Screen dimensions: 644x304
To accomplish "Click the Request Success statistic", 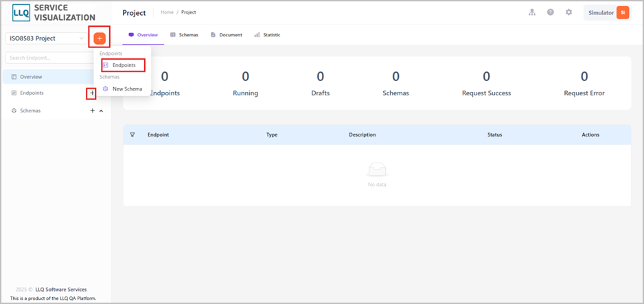I will tap(486, 83).
